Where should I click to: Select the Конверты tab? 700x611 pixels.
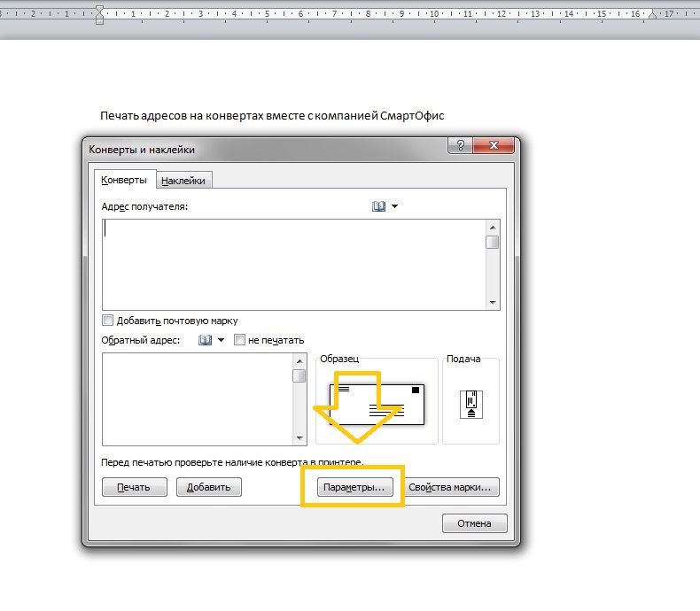[124, 180]
